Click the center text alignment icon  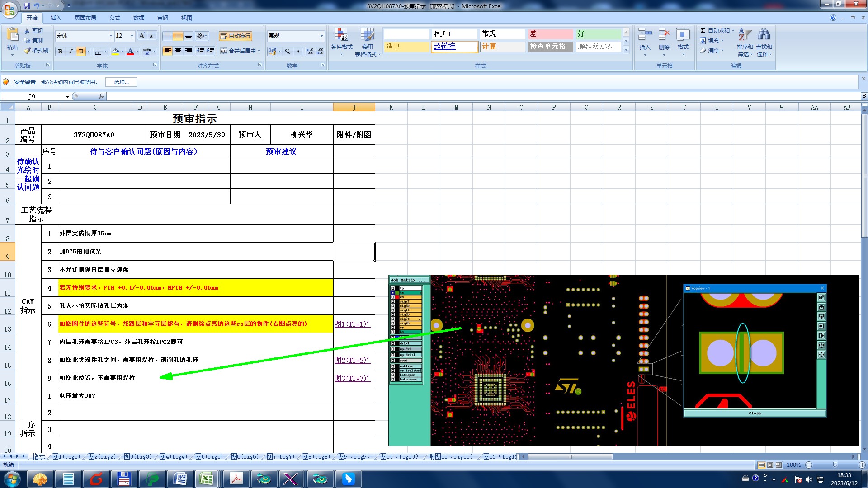pos(178,51)
